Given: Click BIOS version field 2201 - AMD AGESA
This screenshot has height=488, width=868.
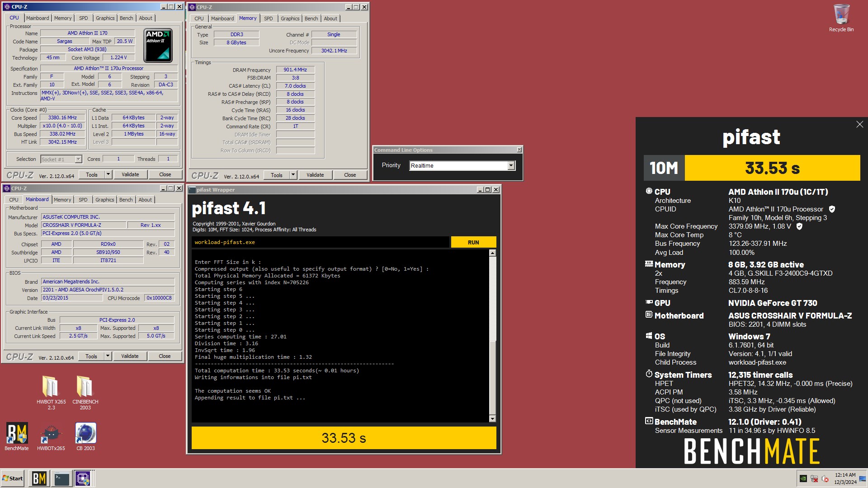Looking at the screenshot, I should pos(108,290).
